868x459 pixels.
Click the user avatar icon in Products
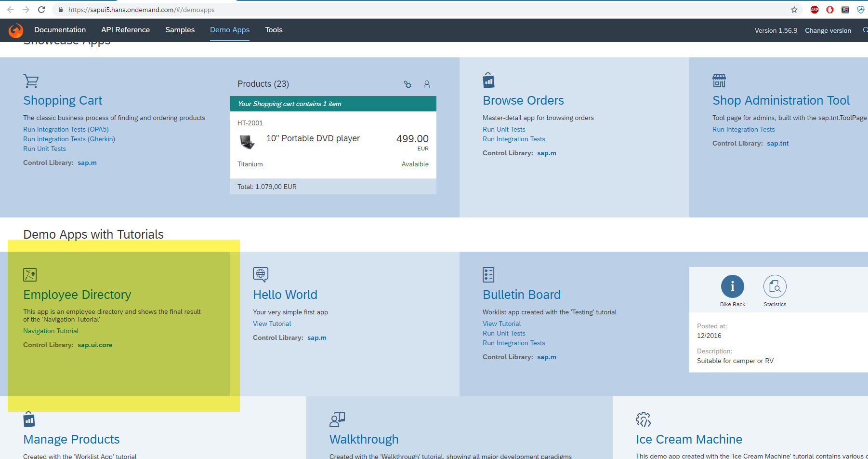pos(427,84)
